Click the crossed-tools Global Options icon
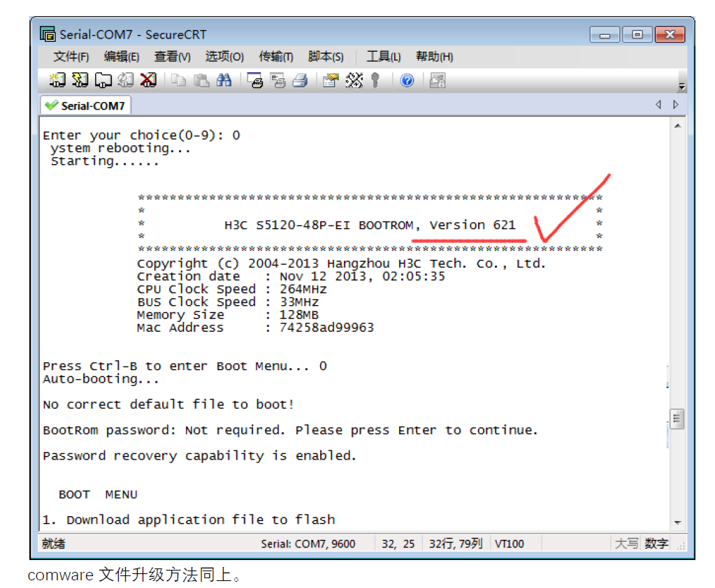Screen dimensions: 715x588 tap(354, 80)
